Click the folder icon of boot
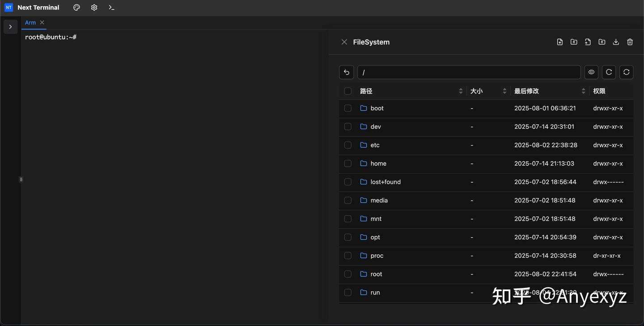The width and height of the screenshot is (644, 326). (x=364, y=108)
